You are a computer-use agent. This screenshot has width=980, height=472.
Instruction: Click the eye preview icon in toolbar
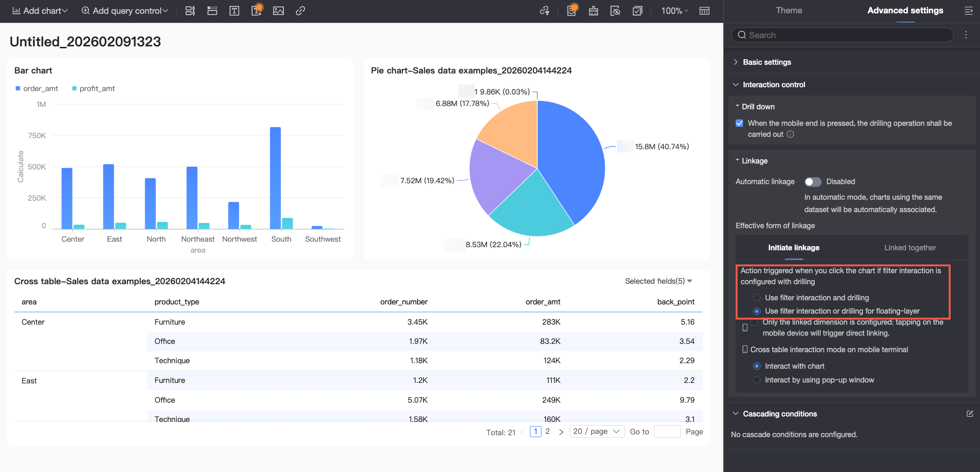615,11
